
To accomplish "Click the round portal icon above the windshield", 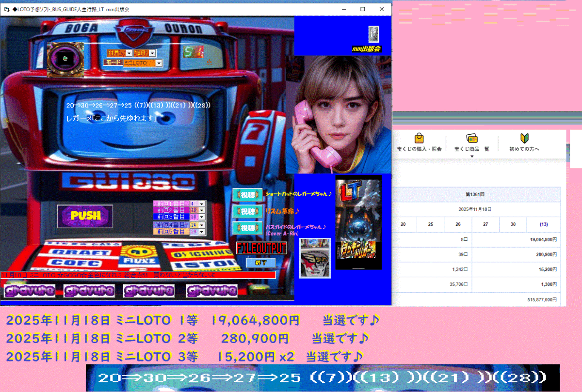I will 65,59.
